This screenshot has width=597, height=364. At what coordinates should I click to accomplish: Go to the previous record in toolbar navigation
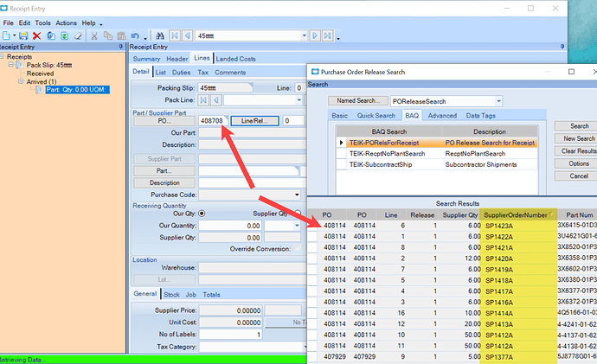188,35
